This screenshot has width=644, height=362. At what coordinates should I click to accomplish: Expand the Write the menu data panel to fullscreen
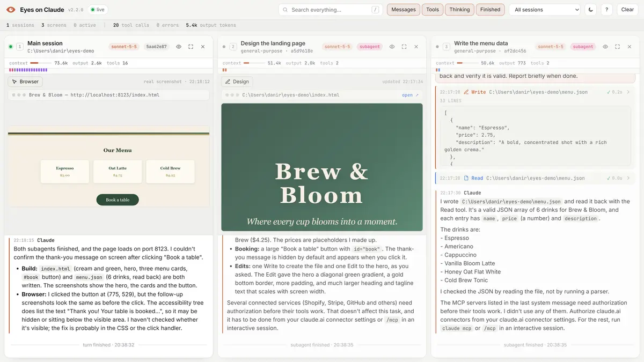618,47
